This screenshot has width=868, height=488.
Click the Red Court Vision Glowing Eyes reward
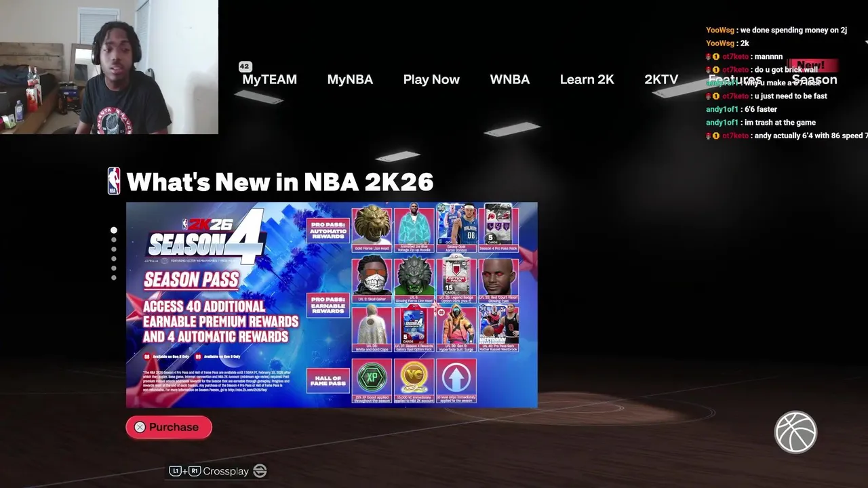click(498, 279)
